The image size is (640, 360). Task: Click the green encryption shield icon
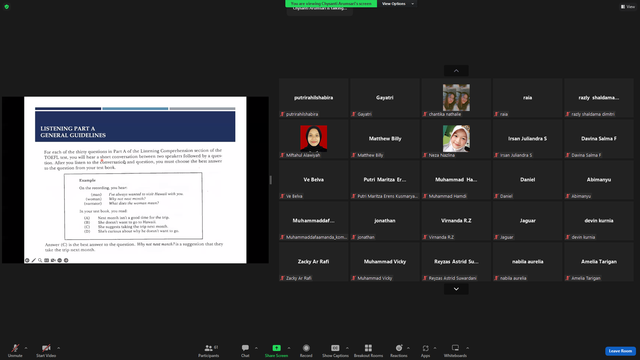[x=7, y=7]
